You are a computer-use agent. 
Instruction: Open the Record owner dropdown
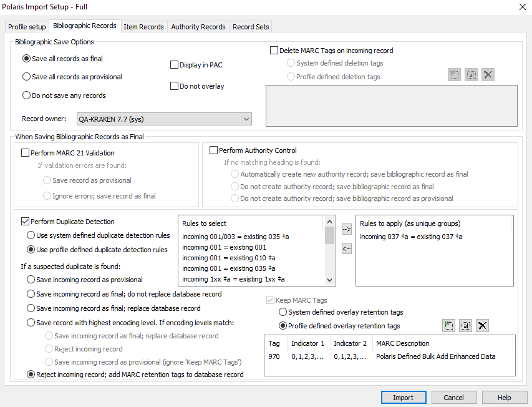point(163,119)
